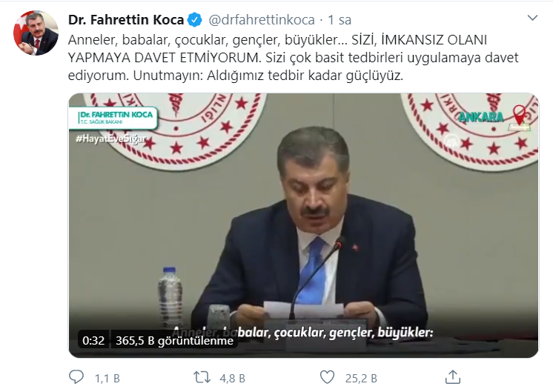Like the tweet with heart icon

(x=328, y=377)
